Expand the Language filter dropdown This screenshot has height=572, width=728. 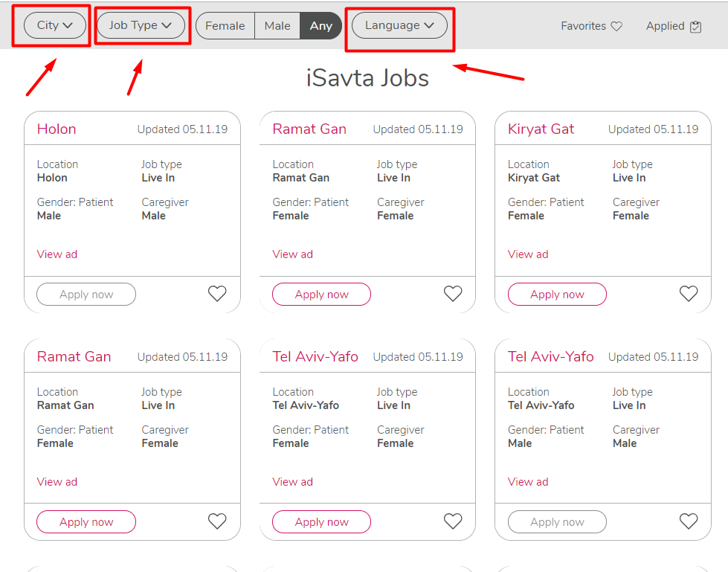pos(399,25)
